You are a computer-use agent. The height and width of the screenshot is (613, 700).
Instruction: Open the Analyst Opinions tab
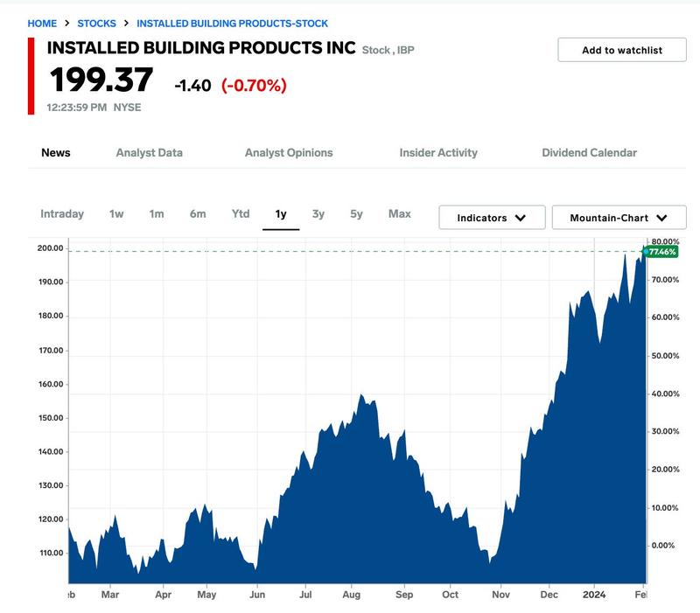pos(289,152)
